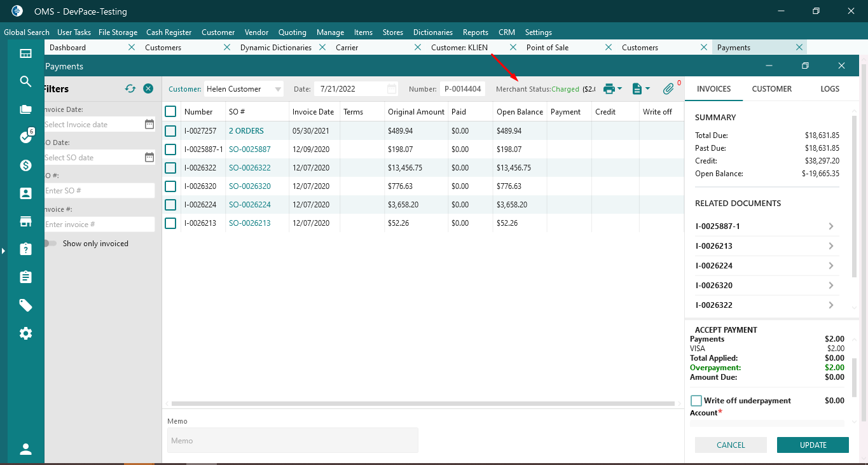Open the Invoice Date calendar picker

[149, 125]
